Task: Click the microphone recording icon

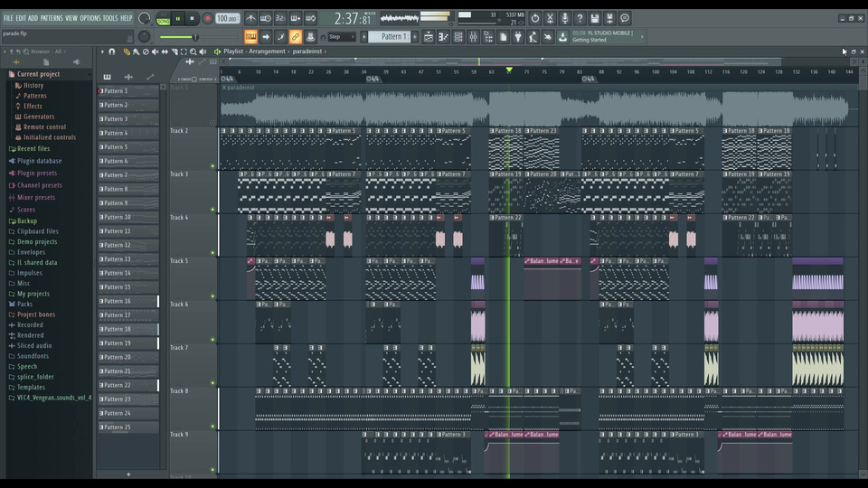Action: [564, 18]
